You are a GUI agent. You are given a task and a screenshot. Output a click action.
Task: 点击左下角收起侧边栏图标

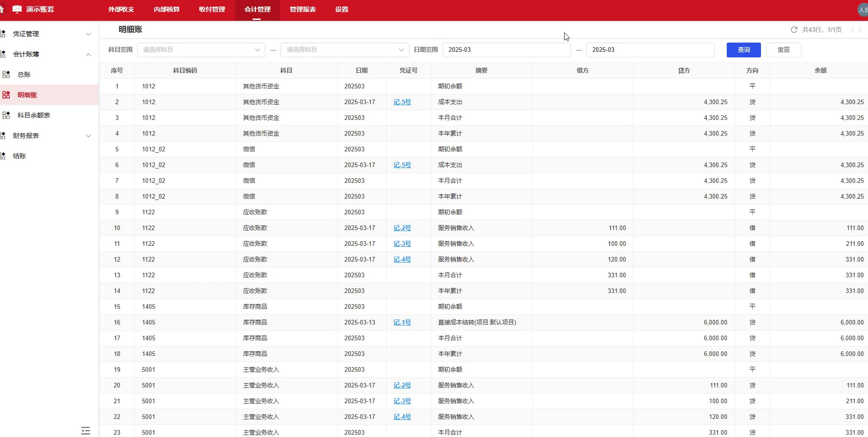[85, 430]
